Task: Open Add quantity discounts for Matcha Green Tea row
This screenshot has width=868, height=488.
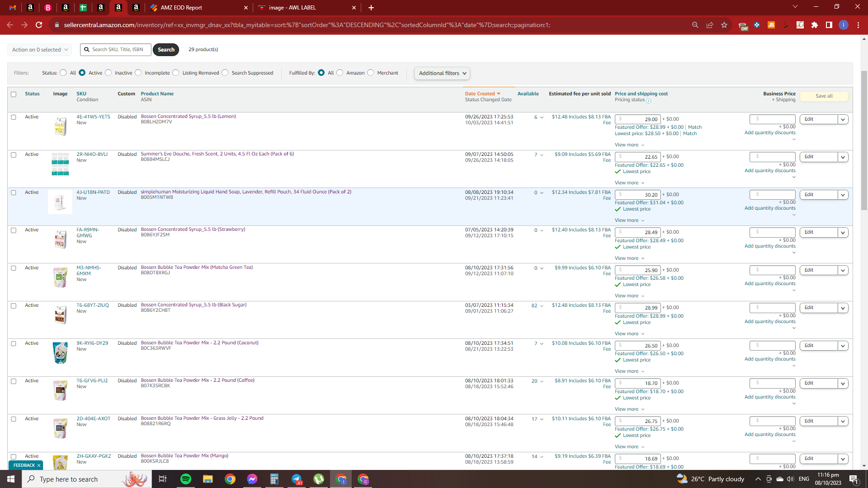Action: pos(770,284)
